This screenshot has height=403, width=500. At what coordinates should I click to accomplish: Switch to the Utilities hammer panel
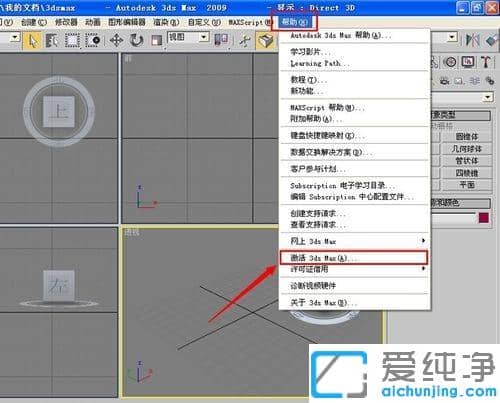coord(486,62)
